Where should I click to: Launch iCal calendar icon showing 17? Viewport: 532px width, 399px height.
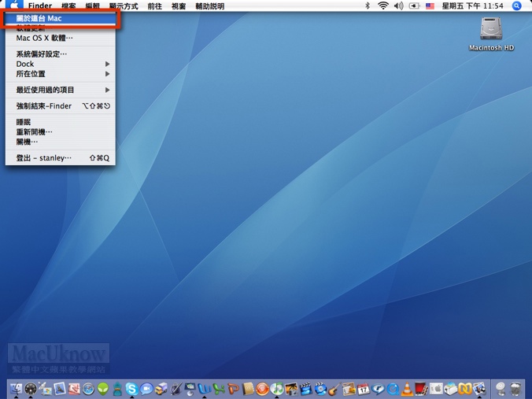pos(364,389)
